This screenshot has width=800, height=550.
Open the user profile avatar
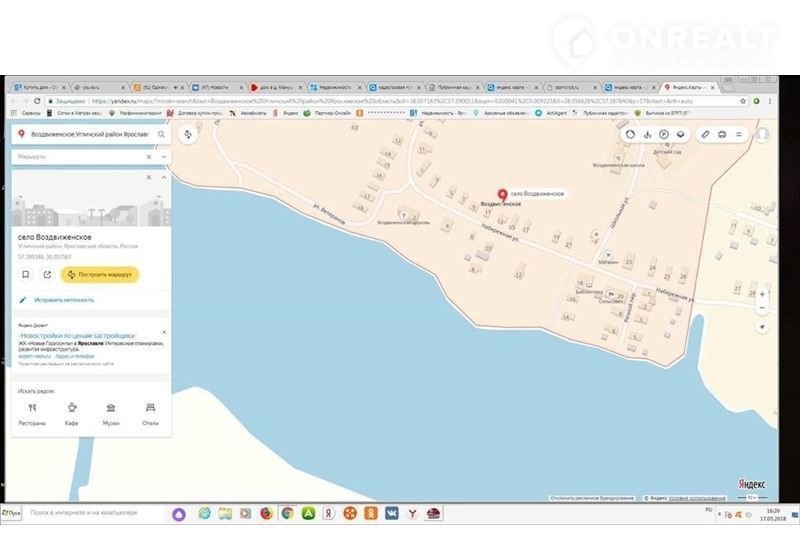point(762,134)
